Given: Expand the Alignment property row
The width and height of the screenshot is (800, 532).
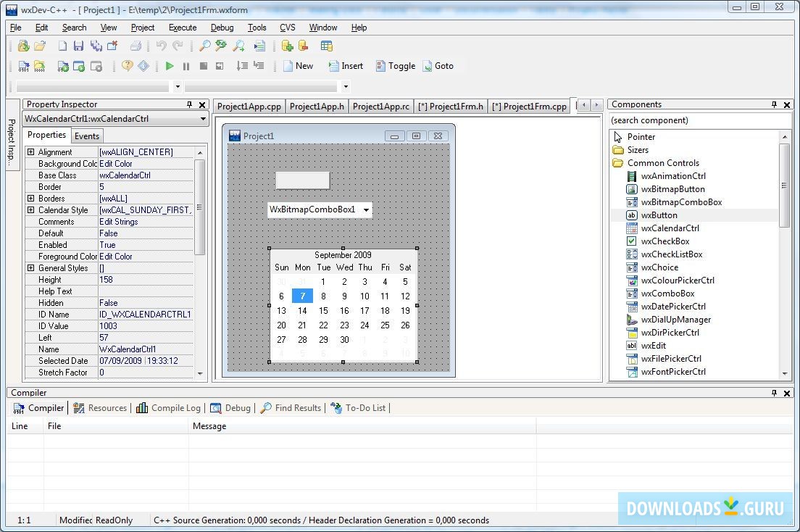Looking at the screenshot, I should click(x=30, y=152).
